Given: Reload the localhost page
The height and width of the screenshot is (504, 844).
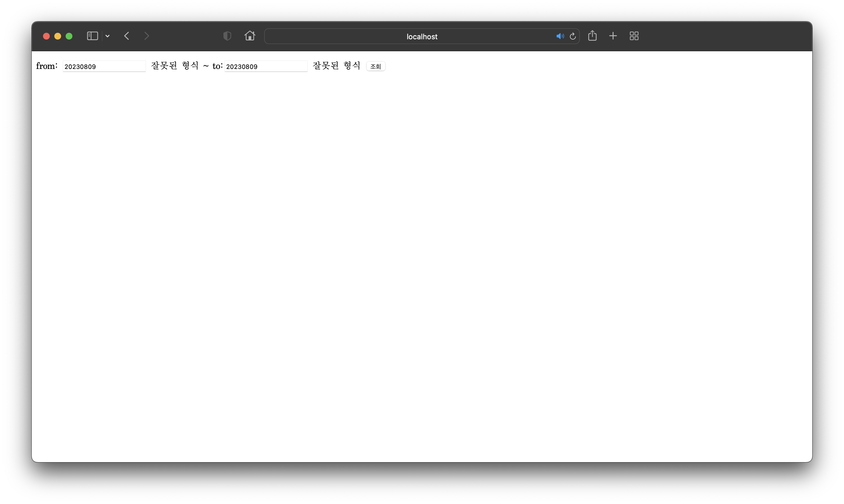Looking at the screenshot, I should coord(572,36).
